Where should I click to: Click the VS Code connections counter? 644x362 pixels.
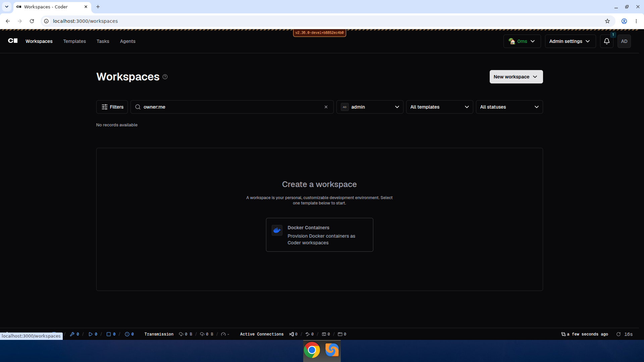tap(293, 334)
